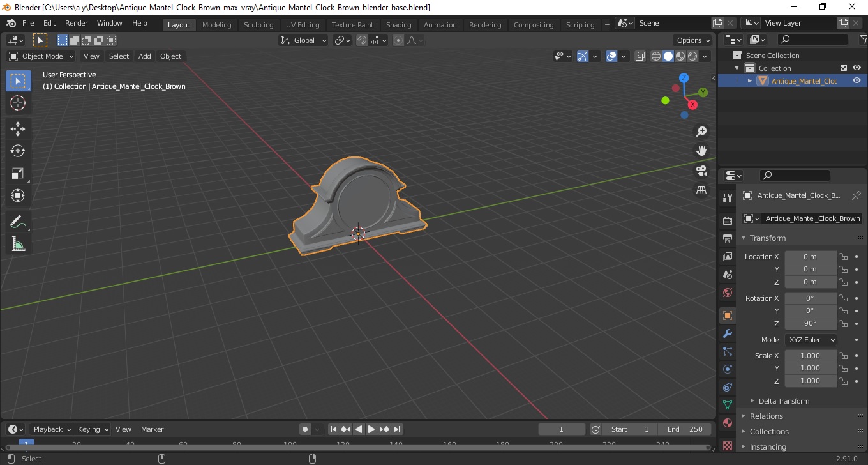Open the Physics properties tab
The image size is (868, 465).
[x=727, y=369]
